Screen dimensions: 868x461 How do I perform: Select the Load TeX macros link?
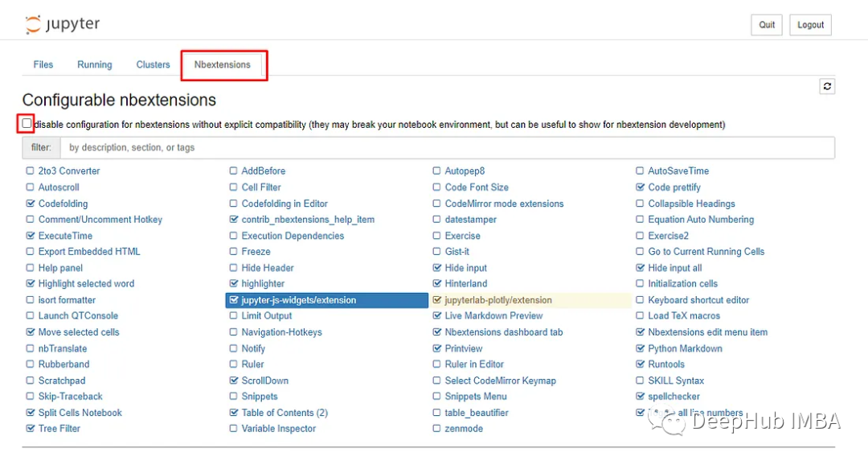point(684,316)
